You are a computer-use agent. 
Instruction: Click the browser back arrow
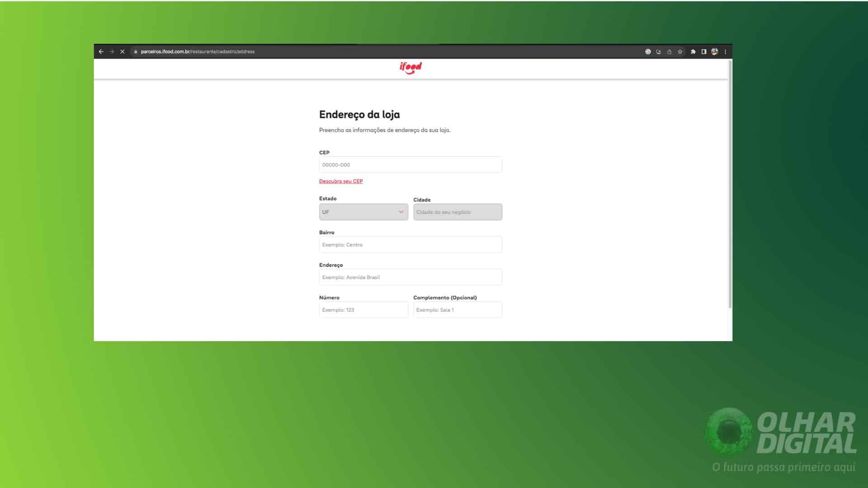[101, 52]
